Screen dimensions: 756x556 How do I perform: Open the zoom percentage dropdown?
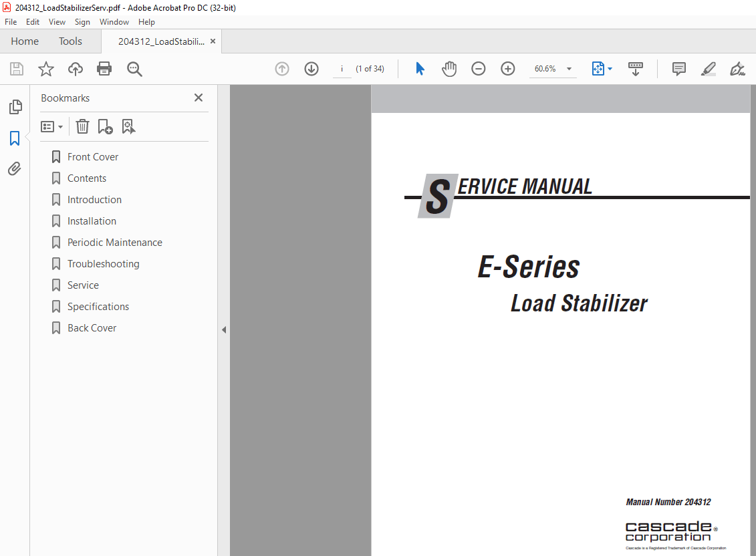[x=569, y=68]
